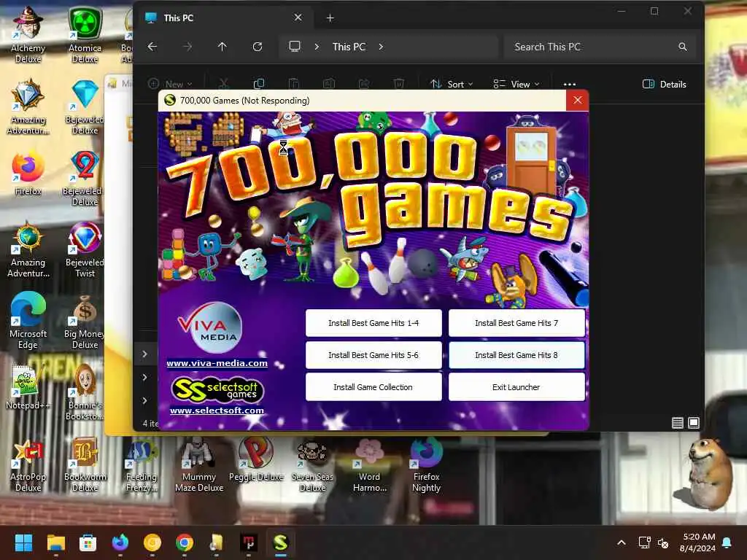Click This PC in the address bar
Screen dimensions: 747x560
tap(349, 47)
